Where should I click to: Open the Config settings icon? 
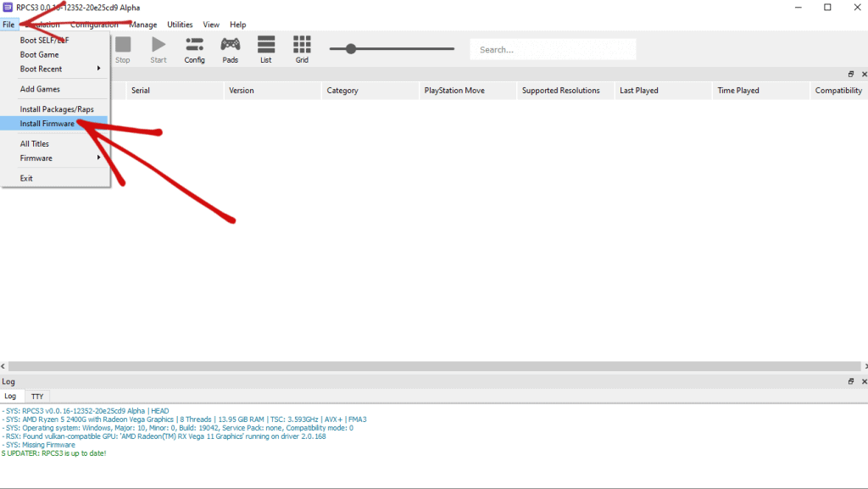tap(194, 49)
